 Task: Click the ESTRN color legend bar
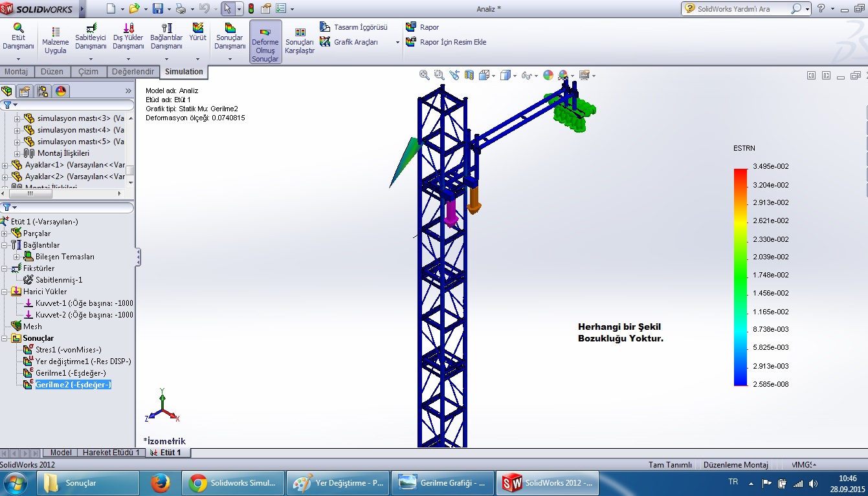click(x=740, y=276)
